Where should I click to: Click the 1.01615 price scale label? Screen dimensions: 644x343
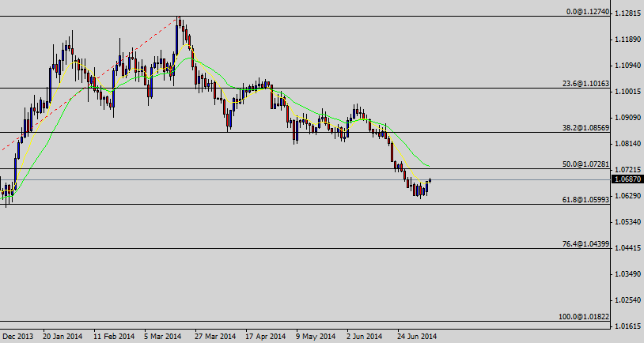[627, 326]
